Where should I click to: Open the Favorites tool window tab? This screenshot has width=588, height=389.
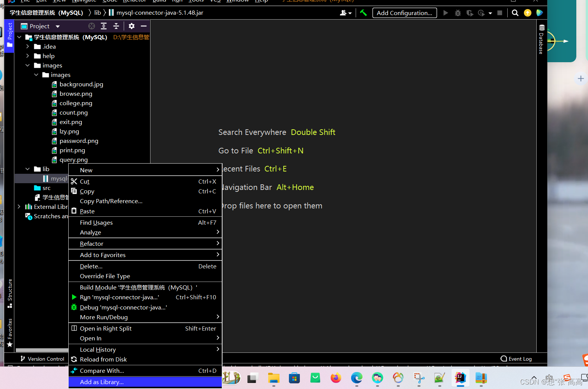coord(10,333)
